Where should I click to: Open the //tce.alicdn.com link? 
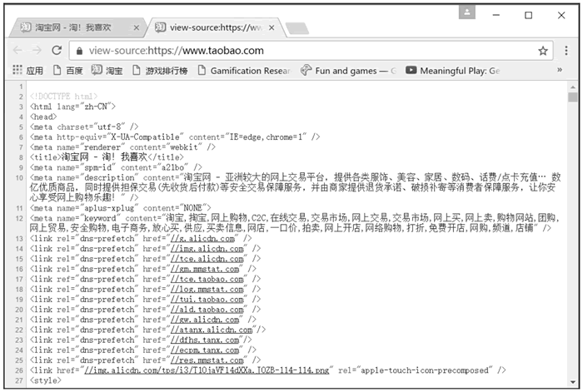[x=207, y=259]
